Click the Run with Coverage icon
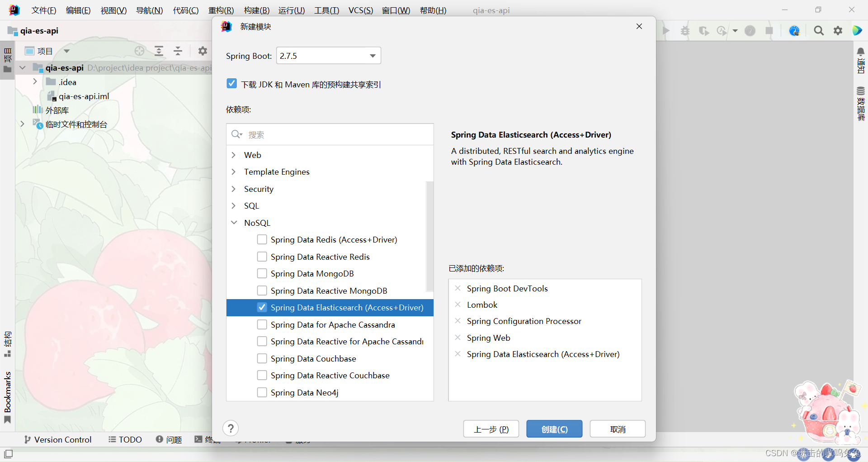This screenshot has height=462, width=868. click(704, 31)
